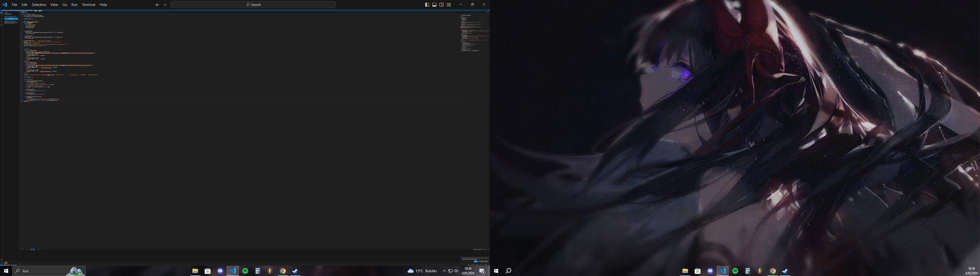
Task: Open Calculator on second monitor taskbar
Action: coord(748,271)
